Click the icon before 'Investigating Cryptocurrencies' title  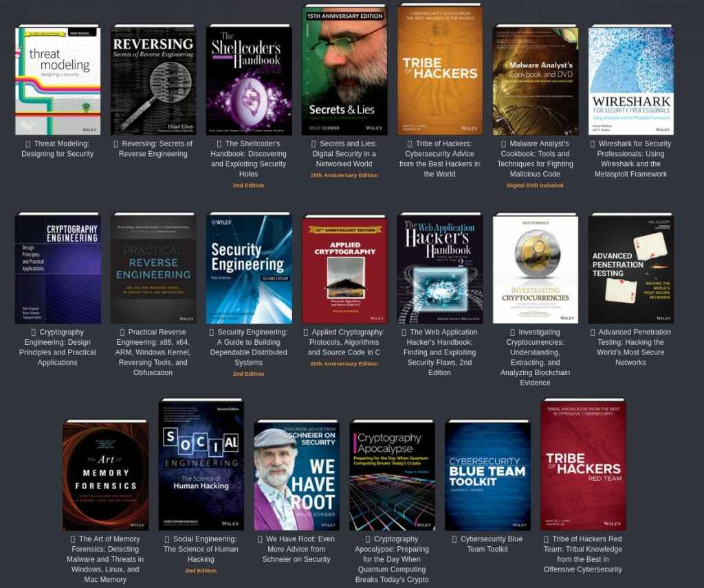click(512, 332)
